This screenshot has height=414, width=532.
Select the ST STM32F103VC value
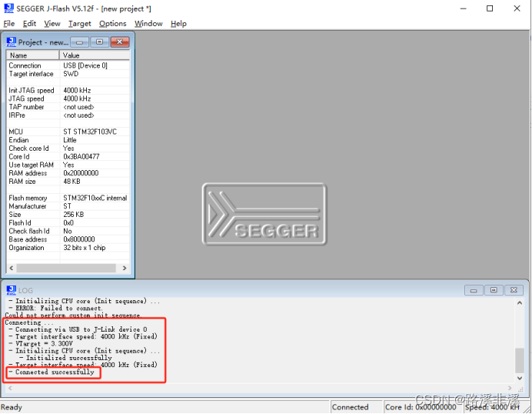pos(90,132)
